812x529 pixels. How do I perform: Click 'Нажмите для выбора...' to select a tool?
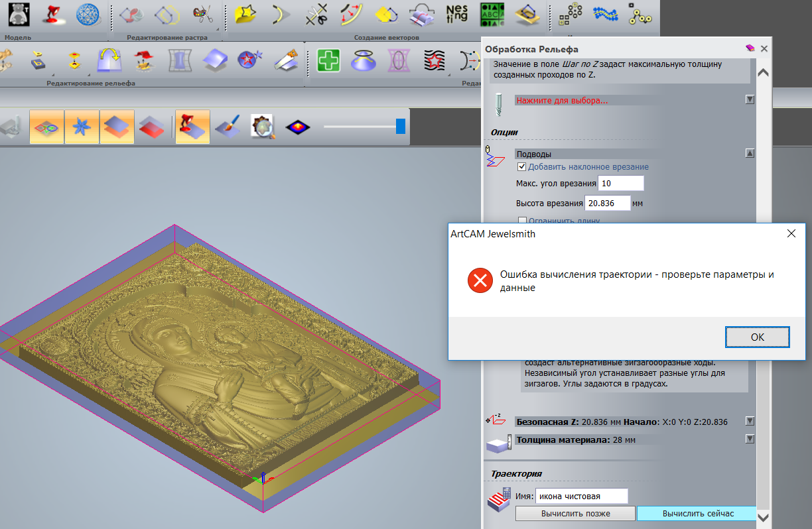[x=562, y=100]
